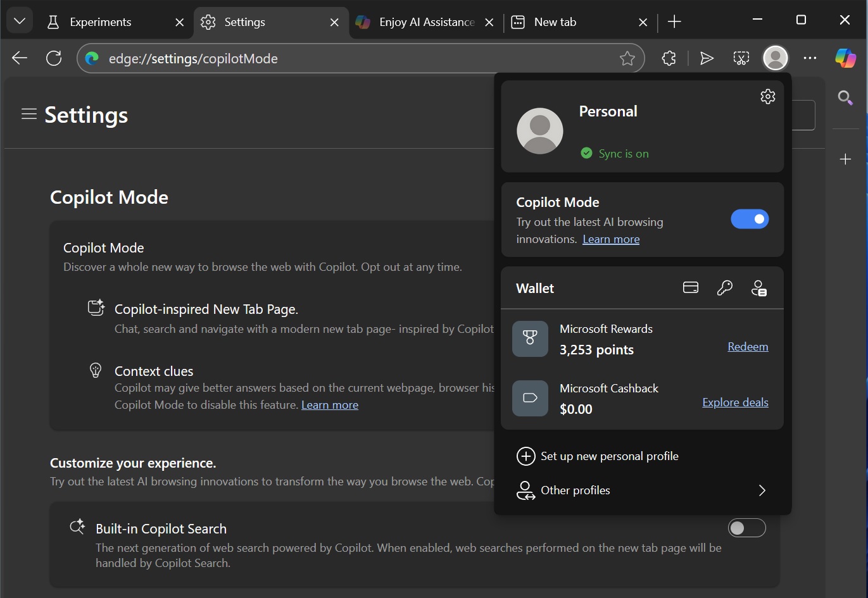Click Redeem link for Microsoft Rewards
The width and height of the screenshot is (868, 598).
click(748, 347)
